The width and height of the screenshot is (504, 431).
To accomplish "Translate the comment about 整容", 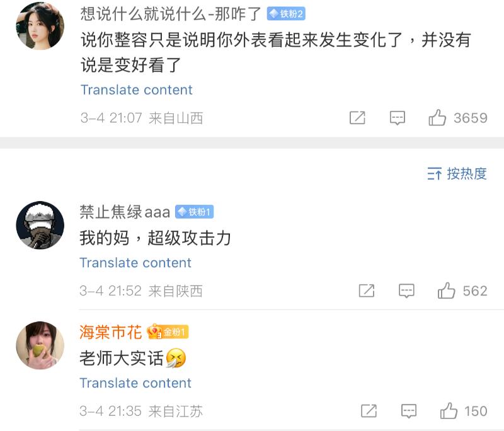I will [x=136, y=89].
